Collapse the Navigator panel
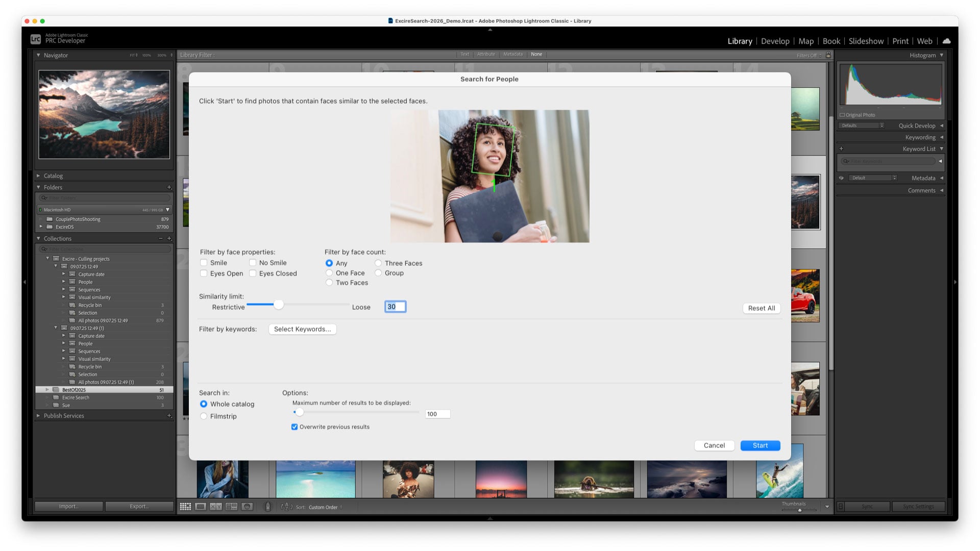980x551 pixels. point(38,55)
